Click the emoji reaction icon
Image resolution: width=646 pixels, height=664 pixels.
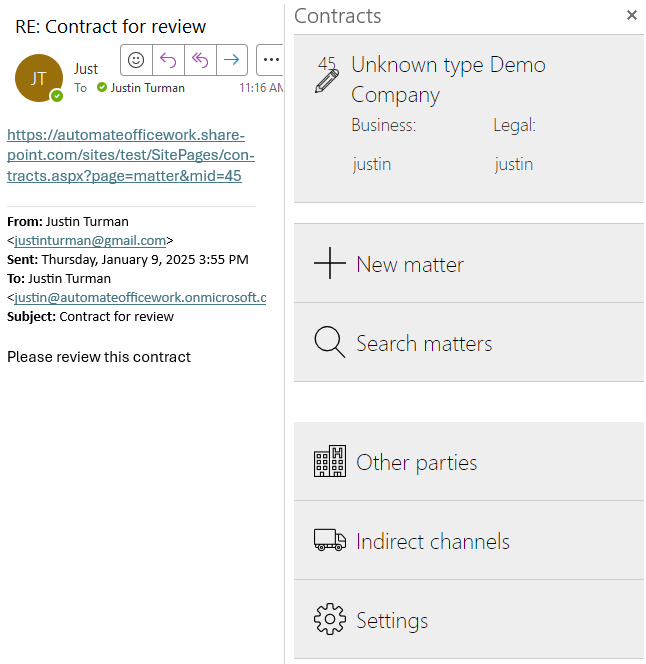coord(136,60)
